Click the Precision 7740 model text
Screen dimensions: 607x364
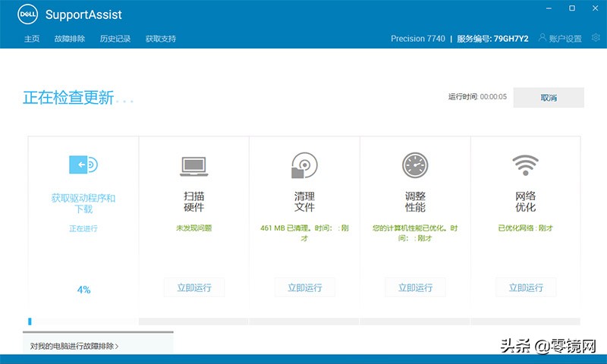coord(418,39)
